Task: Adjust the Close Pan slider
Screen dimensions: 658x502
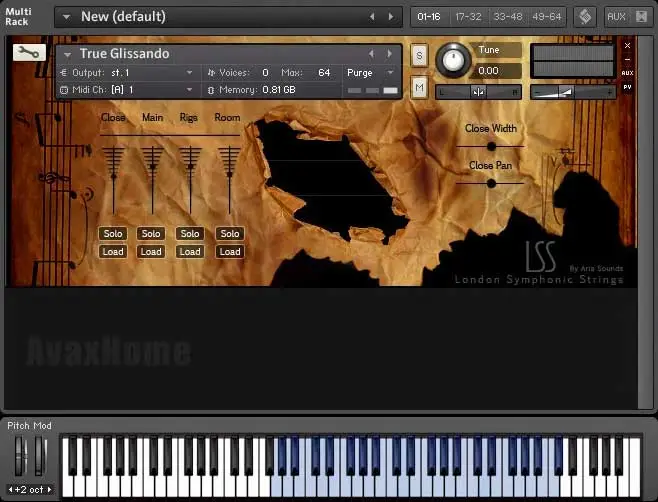Action: click(x=491, y=183)
